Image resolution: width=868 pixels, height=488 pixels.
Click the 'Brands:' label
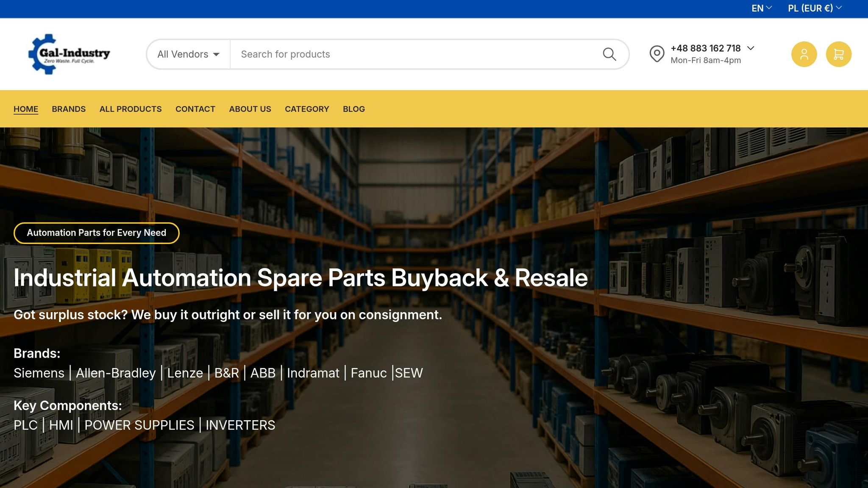[37, 353]
